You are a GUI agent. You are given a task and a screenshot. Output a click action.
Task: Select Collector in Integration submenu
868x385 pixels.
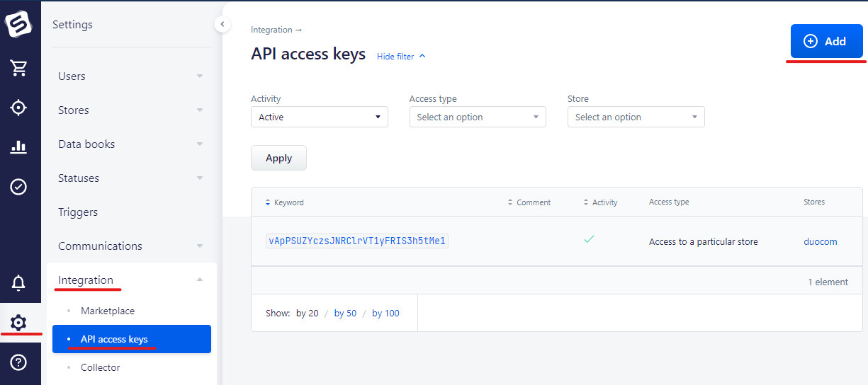pos(101,367)
